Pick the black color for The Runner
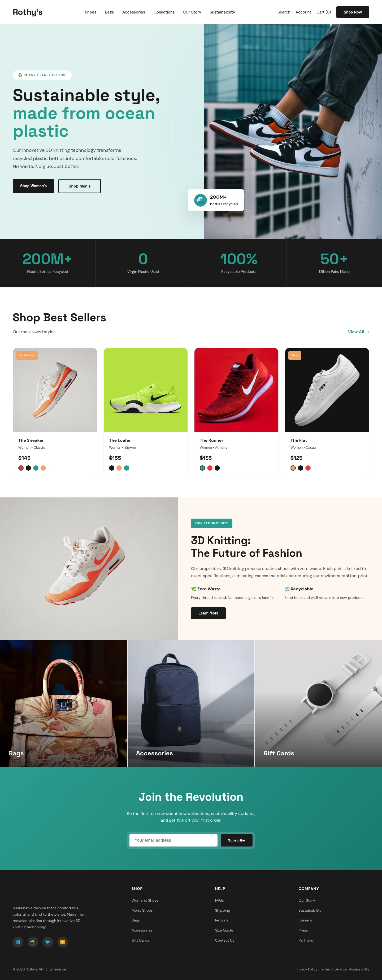 pos(217,468)
